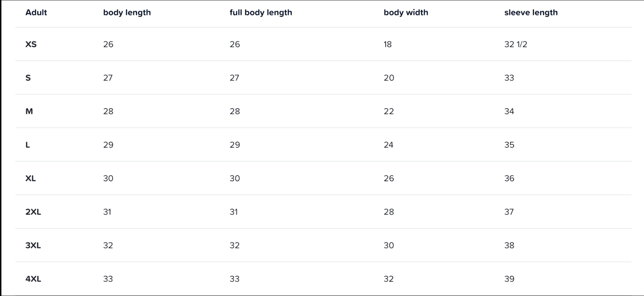Screen dimensions: 644x296
Task: Click the sleeve length column header
Action: click(x=531, y=13)
